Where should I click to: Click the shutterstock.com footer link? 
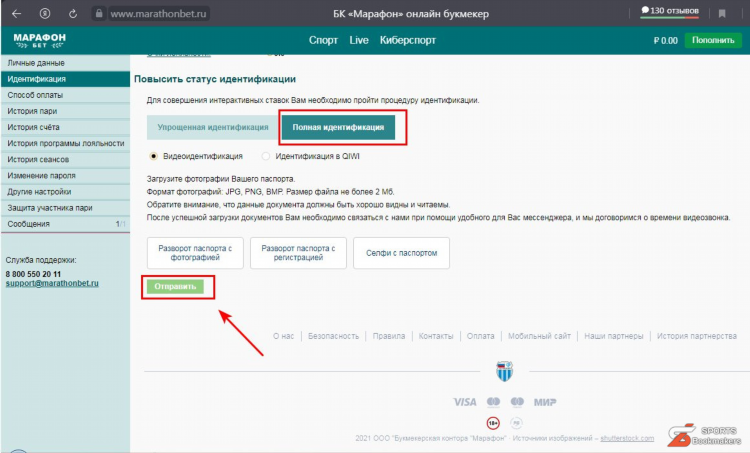click(627, 438)
